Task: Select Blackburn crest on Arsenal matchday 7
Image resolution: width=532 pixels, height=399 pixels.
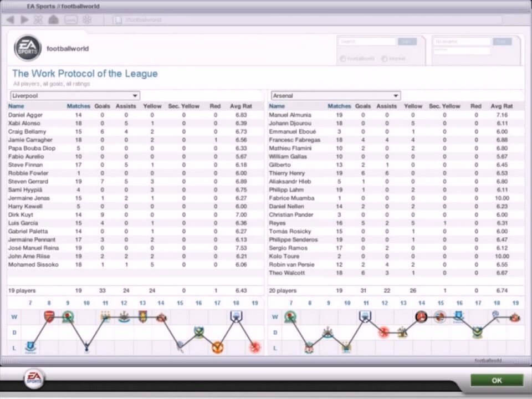Action: (x=290, y=317)
